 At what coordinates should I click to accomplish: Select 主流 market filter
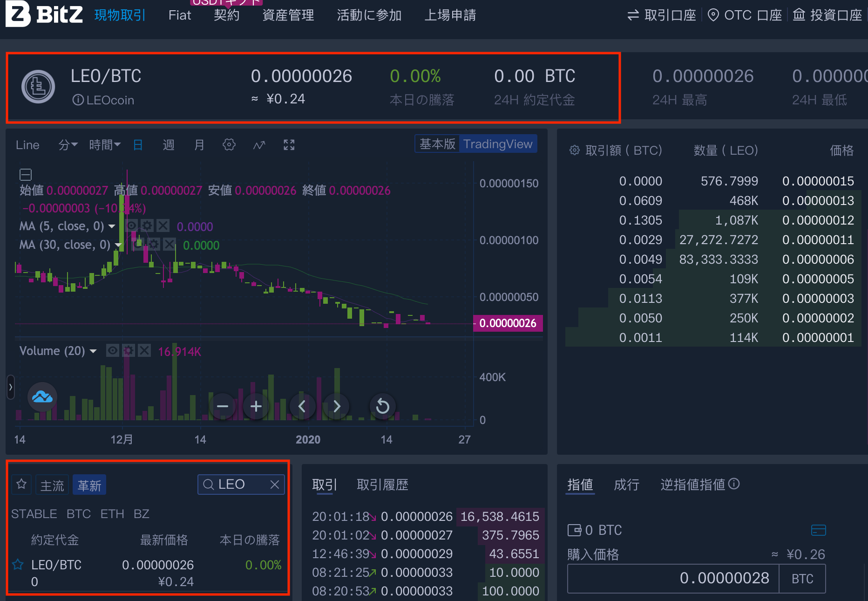click(52, 485)
